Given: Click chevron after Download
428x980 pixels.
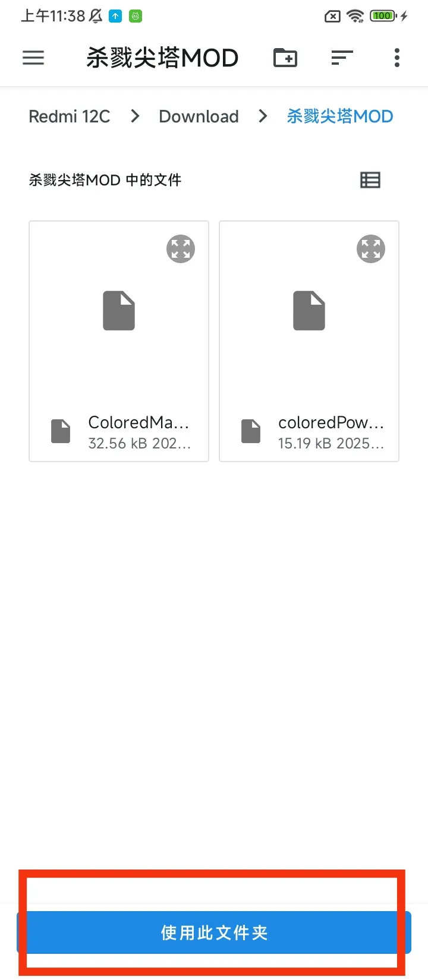Looking at the screenshot, I should pos(263,116).
